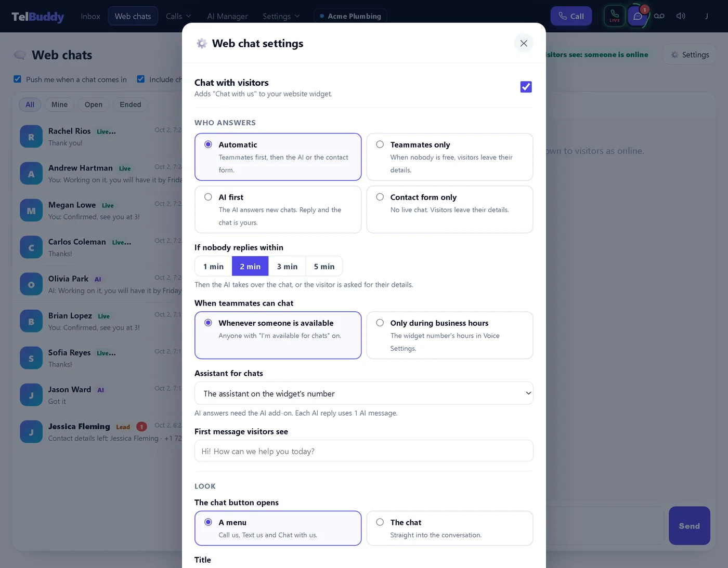Click the Send button
The width and height of the screenshot is (728, 568).
point(689,525)
